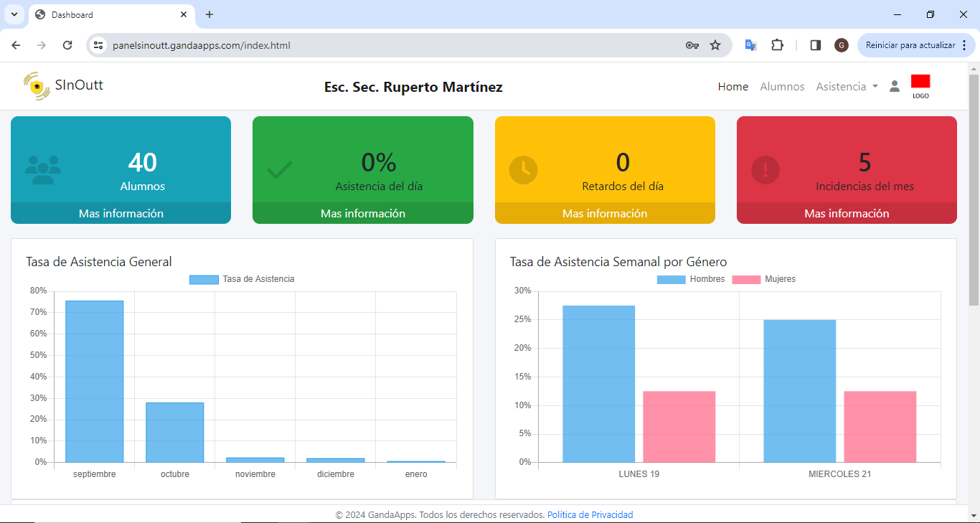Viewport: 980px width, 523px height.
Task: Expand the Asistencia dropdown menu
Action: [847, 87]
